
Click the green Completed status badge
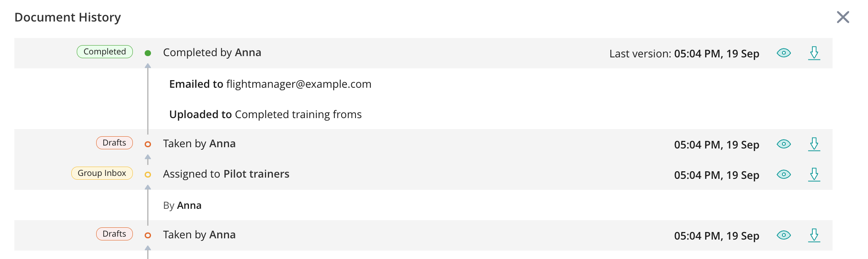coord(105,52)
